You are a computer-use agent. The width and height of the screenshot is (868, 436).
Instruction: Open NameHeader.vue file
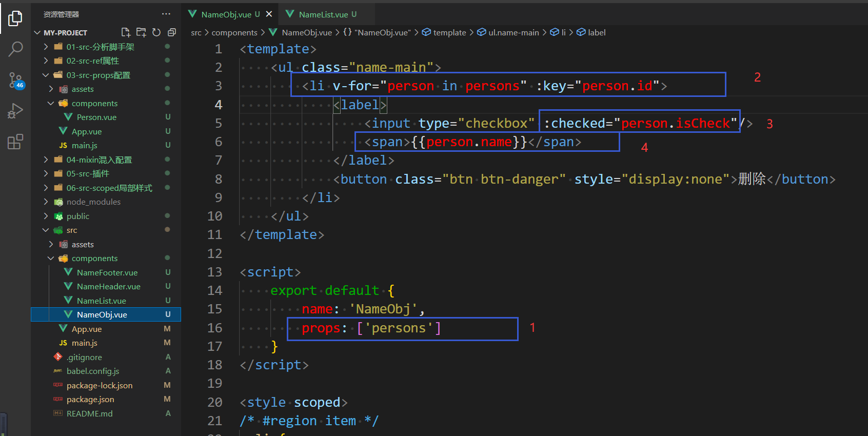click(109, 286)
